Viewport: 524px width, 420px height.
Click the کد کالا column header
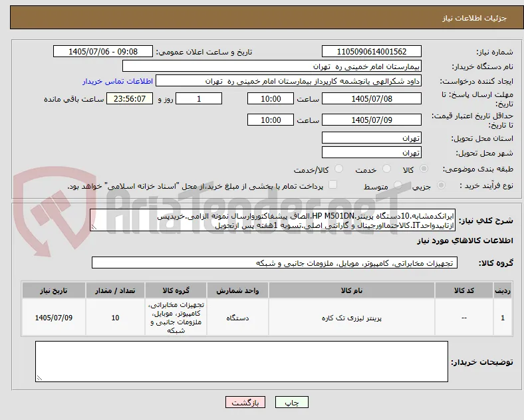pos(464,290)
